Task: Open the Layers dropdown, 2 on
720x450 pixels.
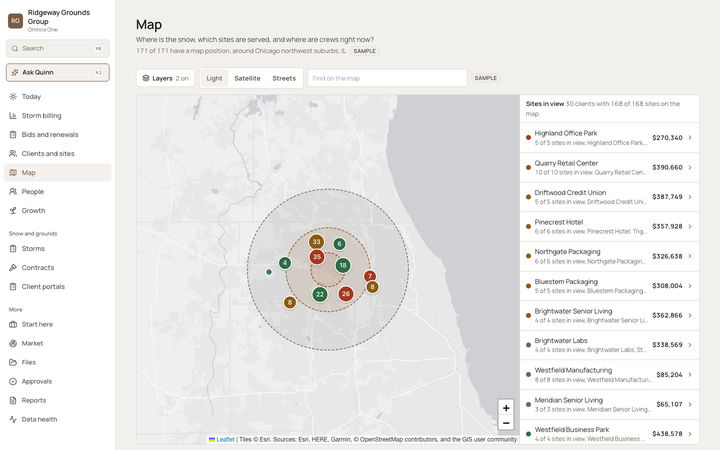Action: pos(165,78)
